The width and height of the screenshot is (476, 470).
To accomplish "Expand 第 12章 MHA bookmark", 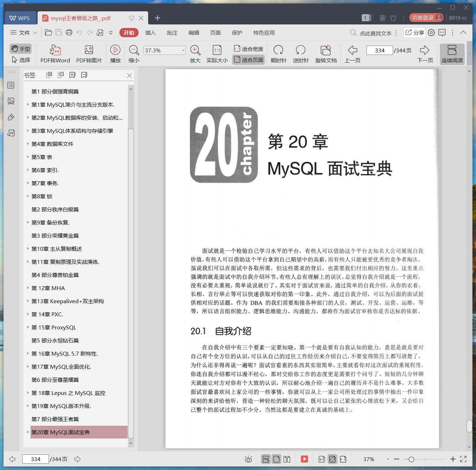I will coord(28,288).
